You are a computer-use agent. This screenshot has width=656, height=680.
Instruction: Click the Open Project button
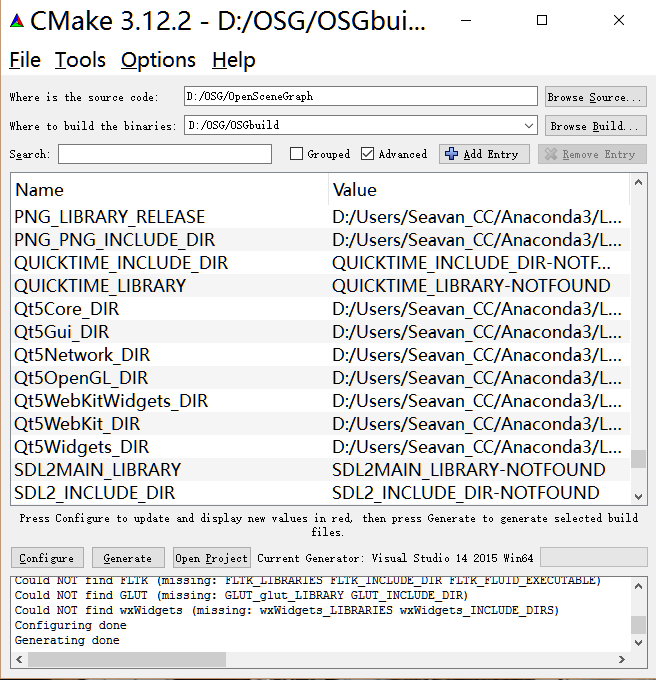[212, 558]
